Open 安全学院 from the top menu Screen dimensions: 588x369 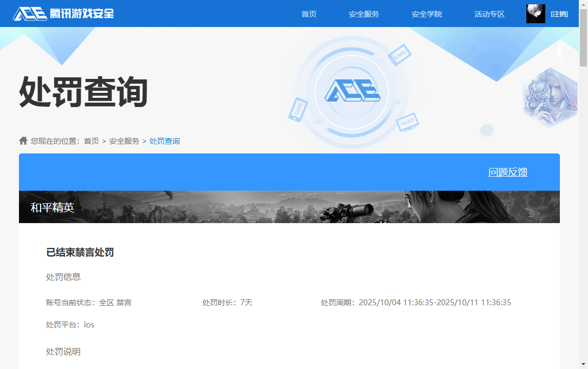[x=427, y=14]
